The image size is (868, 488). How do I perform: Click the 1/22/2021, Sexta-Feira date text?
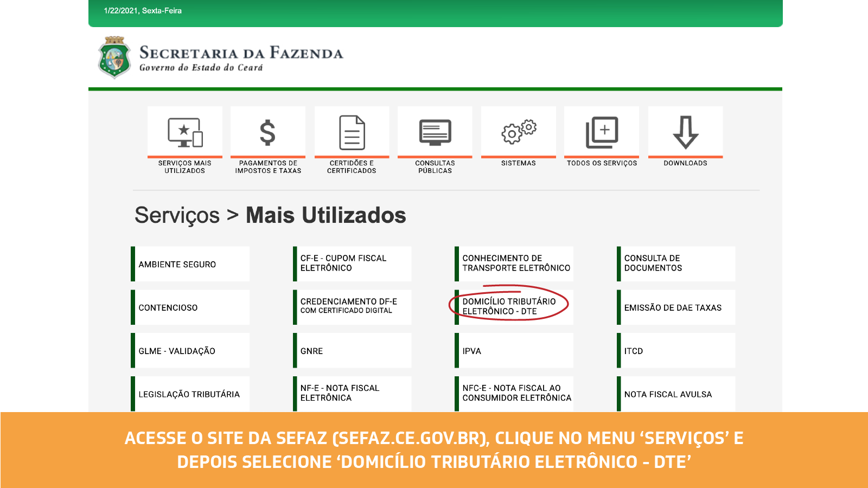pos(143,11)
